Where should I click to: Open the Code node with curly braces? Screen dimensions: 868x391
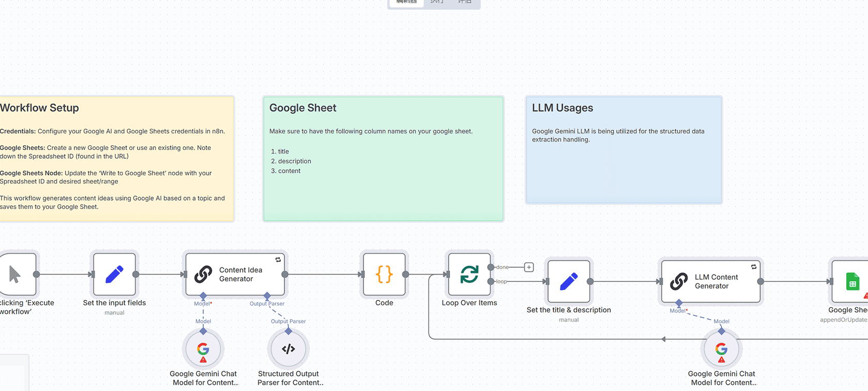(x=384, y=274)
